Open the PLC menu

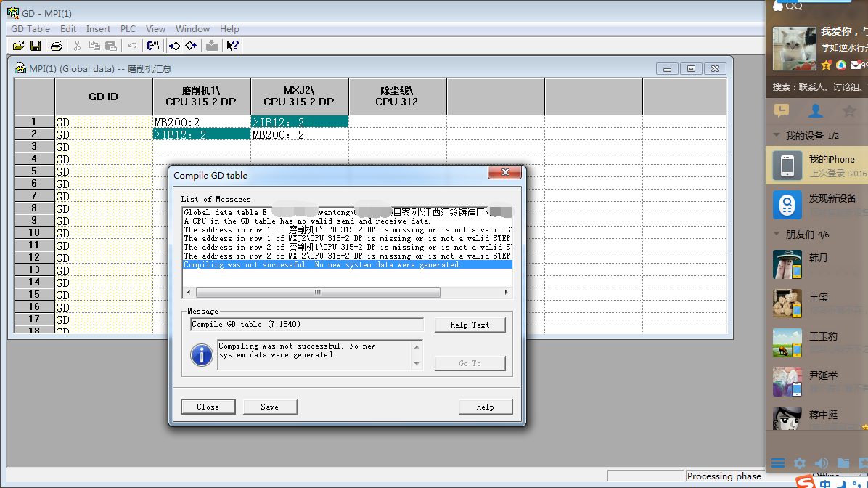(128, 29)
